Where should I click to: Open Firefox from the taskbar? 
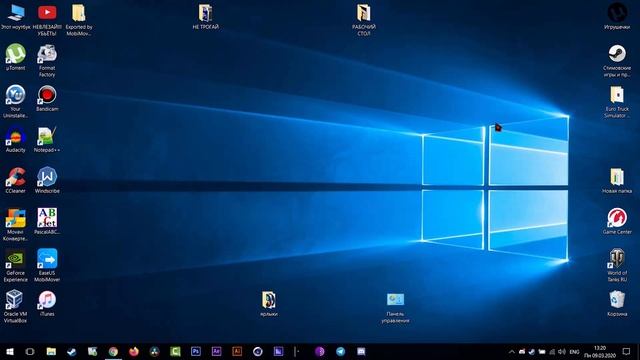coord(134,351)
